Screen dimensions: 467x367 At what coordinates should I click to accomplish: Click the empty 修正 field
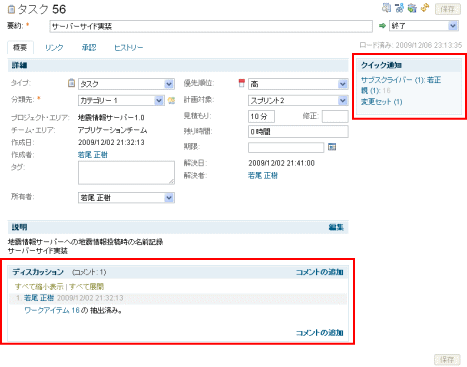335,116
